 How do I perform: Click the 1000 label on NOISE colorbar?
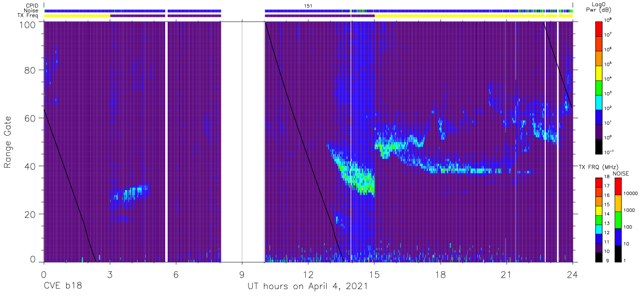tap(629, 211)
